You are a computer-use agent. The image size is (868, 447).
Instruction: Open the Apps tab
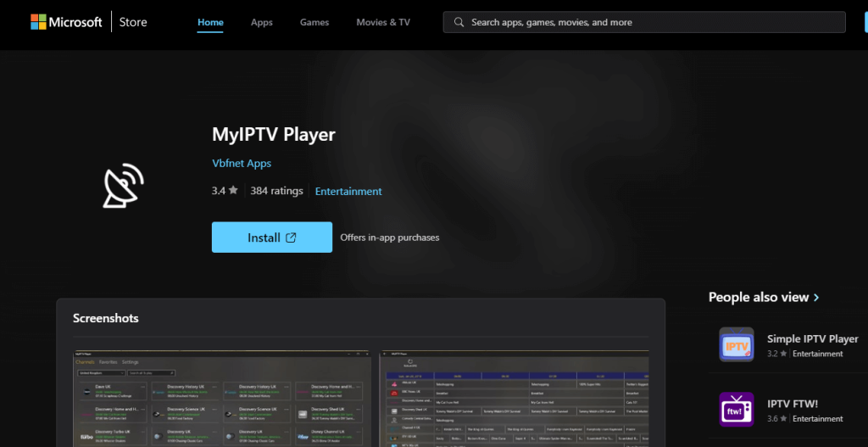[x=262, y=22]
